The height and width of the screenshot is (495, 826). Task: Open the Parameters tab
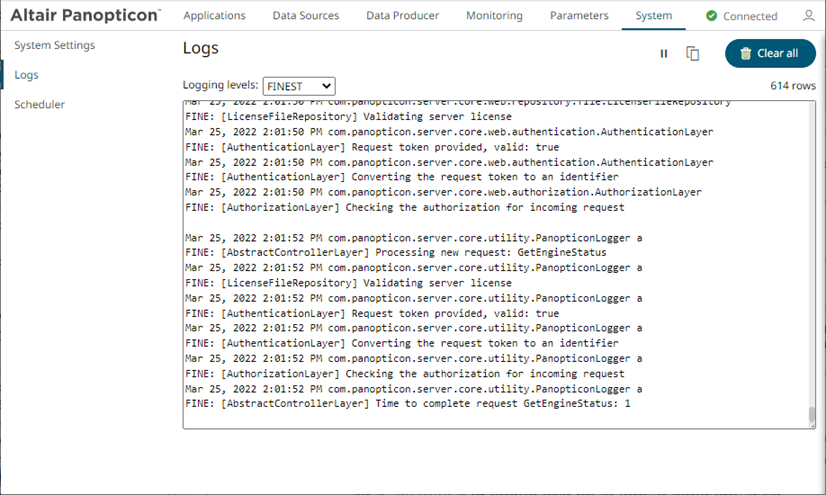pos(579,16)
